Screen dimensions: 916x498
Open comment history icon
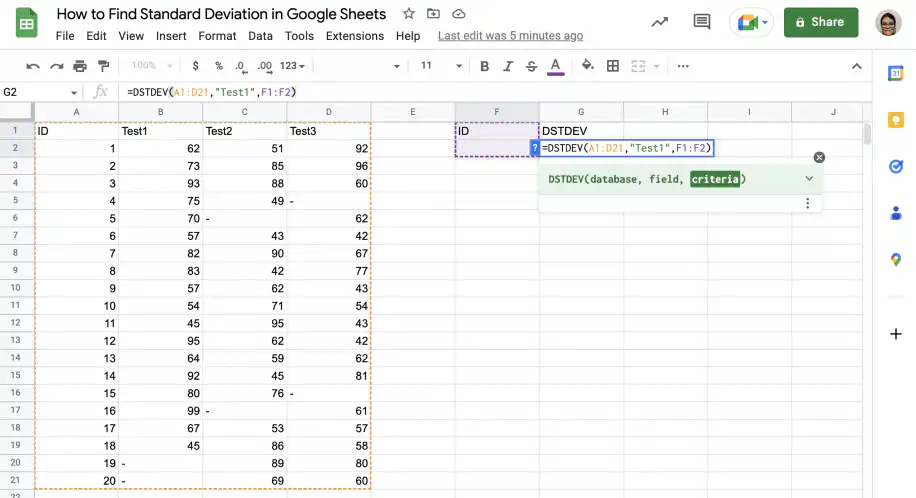tap(702, 22)
